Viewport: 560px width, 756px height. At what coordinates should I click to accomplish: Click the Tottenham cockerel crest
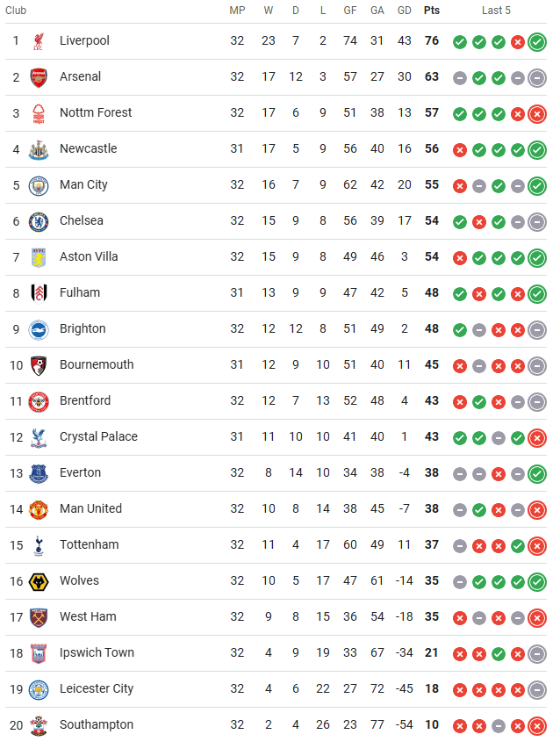[39, 546]
